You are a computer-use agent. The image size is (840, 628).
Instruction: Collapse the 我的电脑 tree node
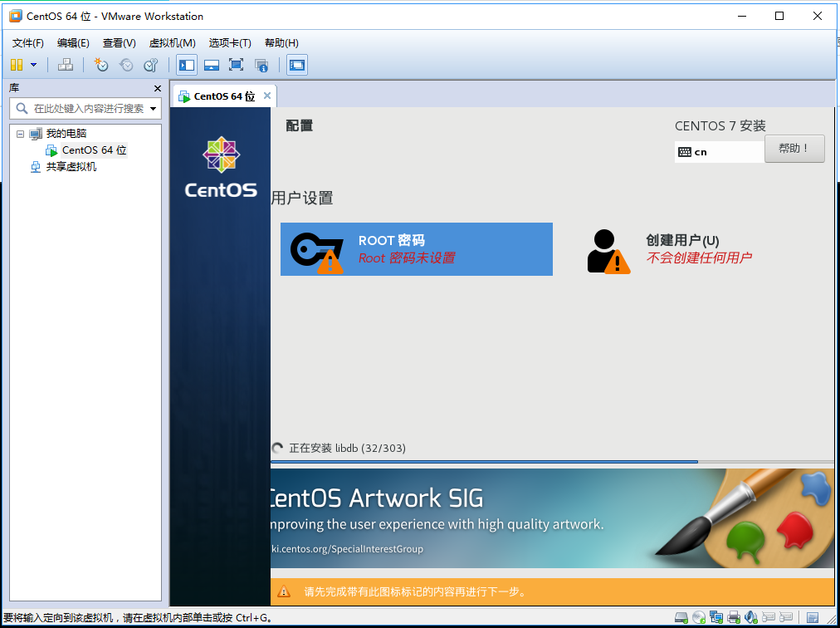21,134
